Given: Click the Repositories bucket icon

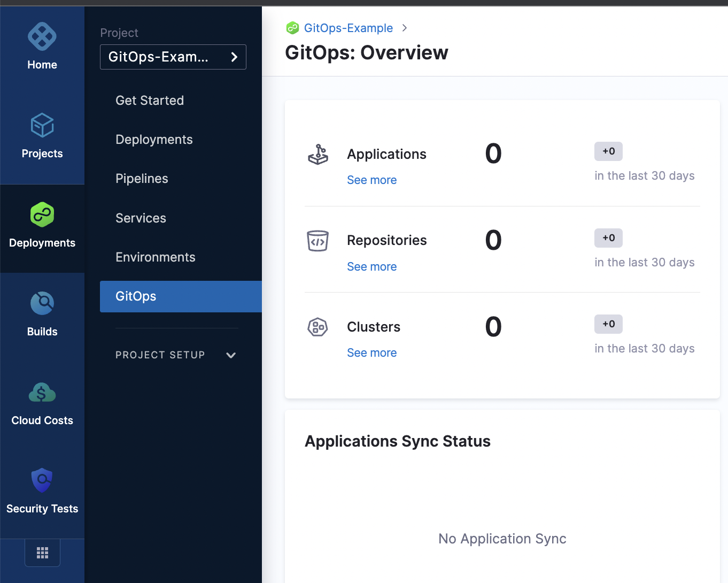Looking at the screenshot, I should point(318,241).
